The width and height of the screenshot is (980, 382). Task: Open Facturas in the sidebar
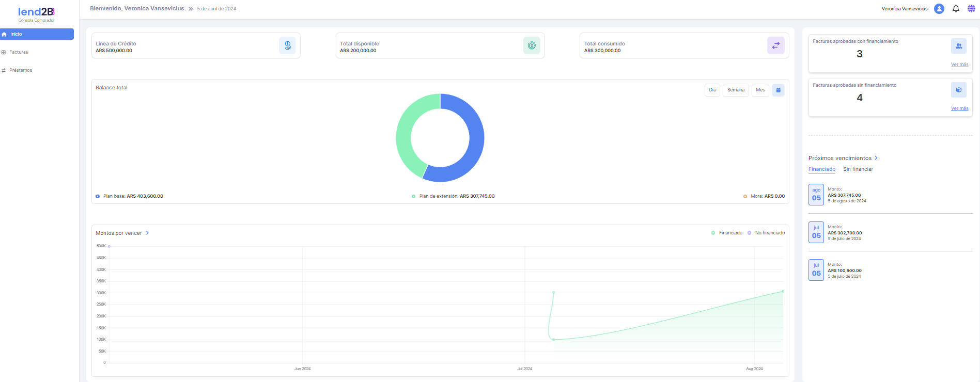click(19, 52)
